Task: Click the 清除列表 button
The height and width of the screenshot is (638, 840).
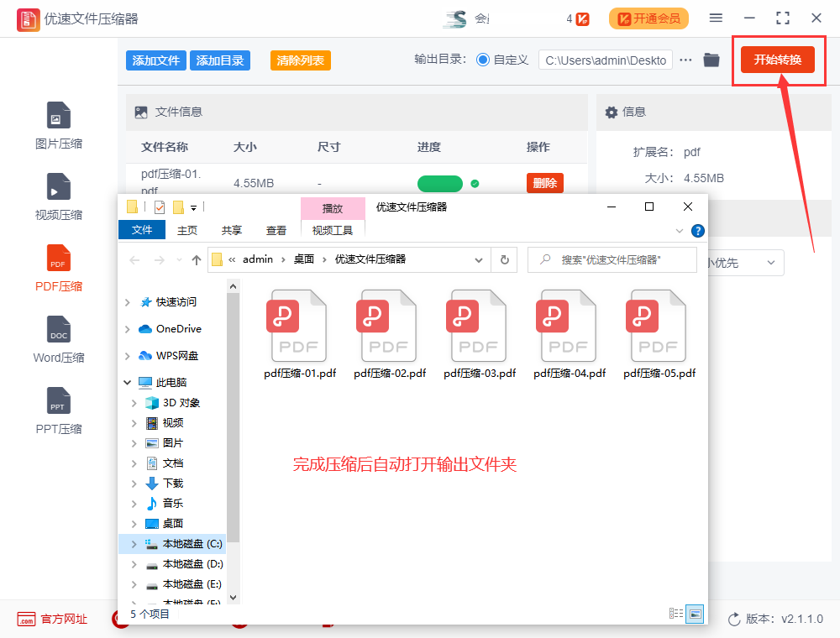Action: tap(301, 60)
